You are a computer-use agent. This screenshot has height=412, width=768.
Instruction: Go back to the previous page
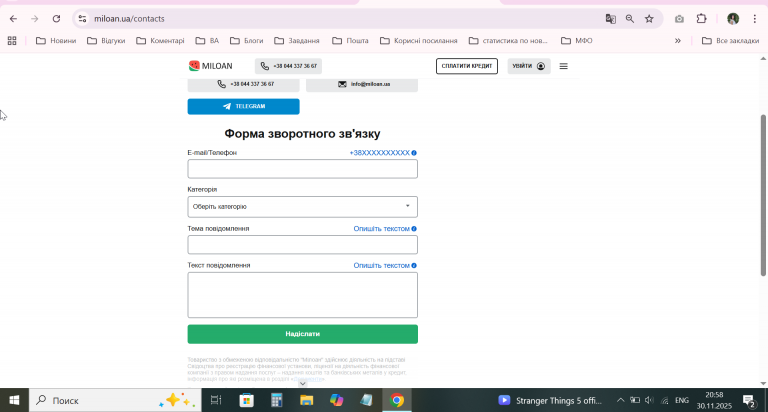[x=13, y=19]
